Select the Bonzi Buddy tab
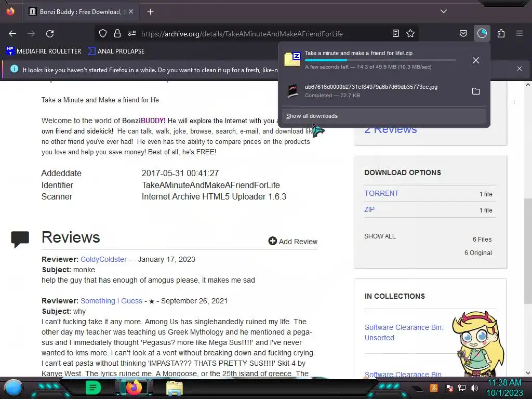 click(81, 12)
